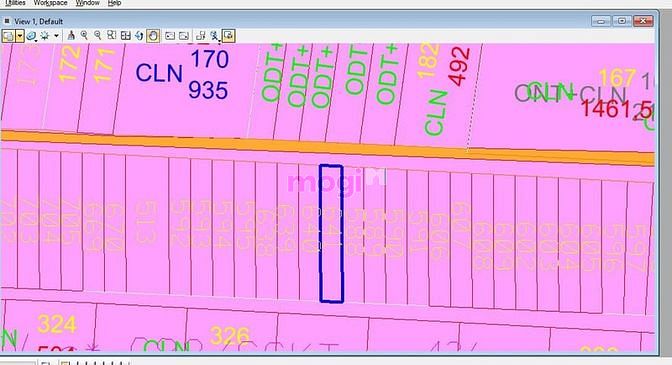Image resolution: width=672 pixels, height=365 pixels.
Task: Select the Window Area tool
Action: pos(111,36)
